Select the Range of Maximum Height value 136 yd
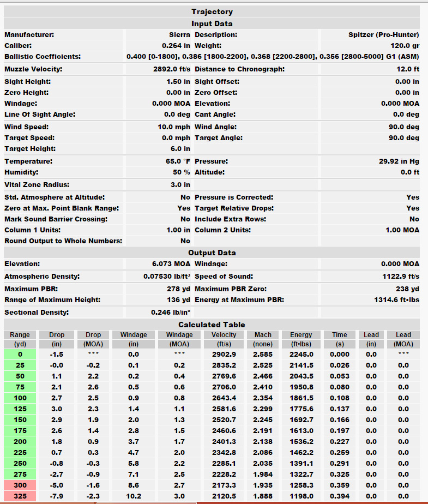This screenshot has width=428, height=504. tap(178, 300)
